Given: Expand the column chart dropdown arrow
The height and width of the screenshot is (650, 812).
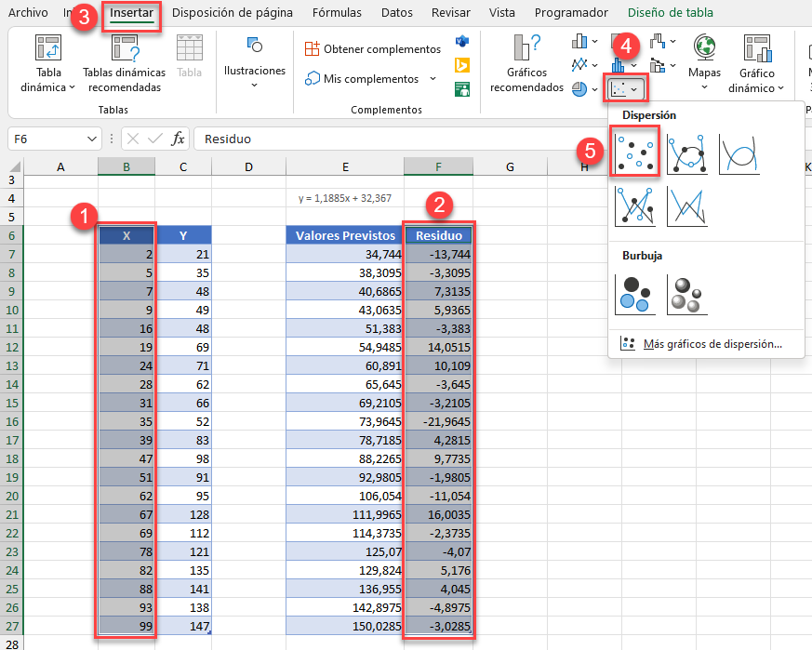Looking at the screenshot, I should (594, 42).
